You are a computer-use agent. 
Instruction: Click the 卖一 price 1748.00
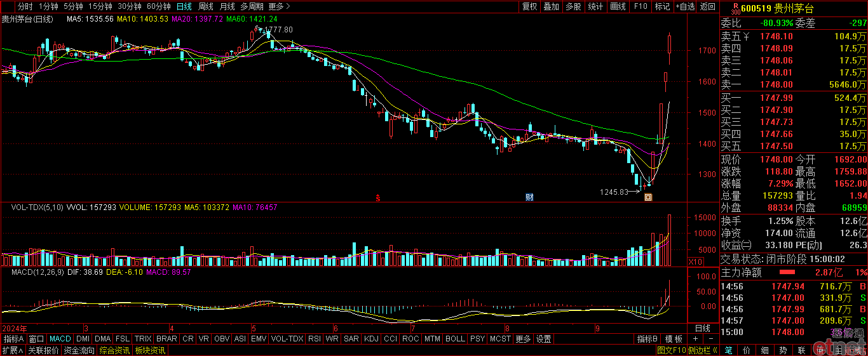pyautogui.click(x=776, y=84)
